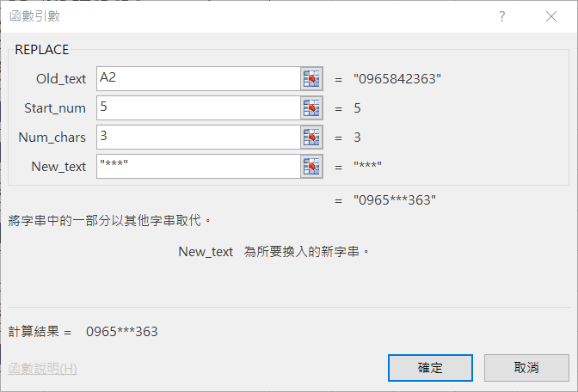Click the 計算結果 value 0965***363
The height and width of the screenshot is (392, 578).
[121, 331]
